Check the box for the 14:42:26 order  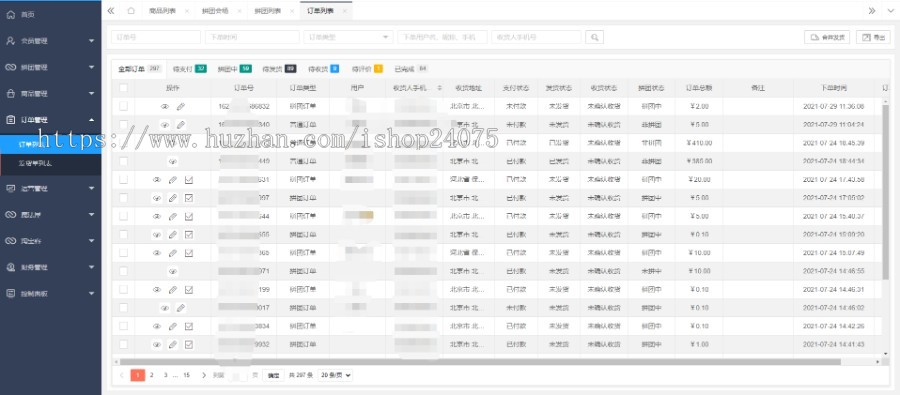(123, 326)
